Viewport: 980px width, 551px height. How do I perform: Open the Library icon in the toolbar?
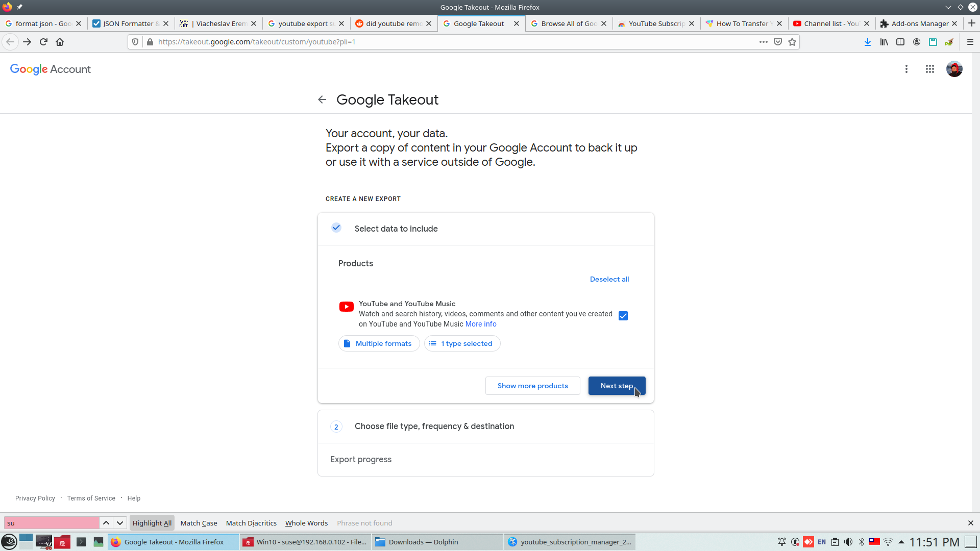pyautogui.click(x=884, y=42)
